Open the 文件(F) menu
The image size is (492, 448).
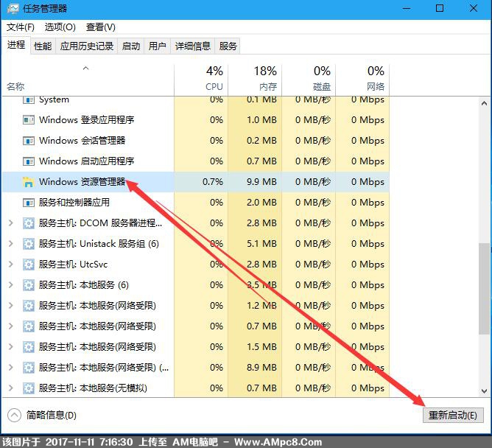coord(21,27)
